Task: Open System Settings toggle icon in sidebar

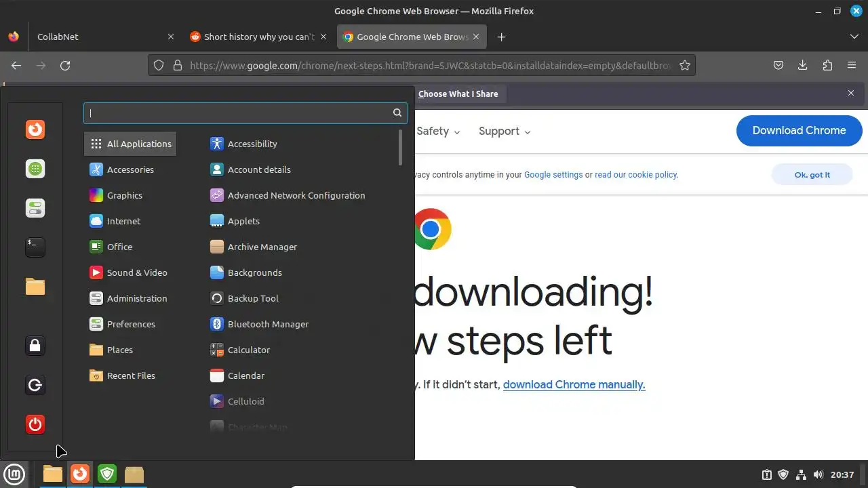Action: [x=35, y=208]
